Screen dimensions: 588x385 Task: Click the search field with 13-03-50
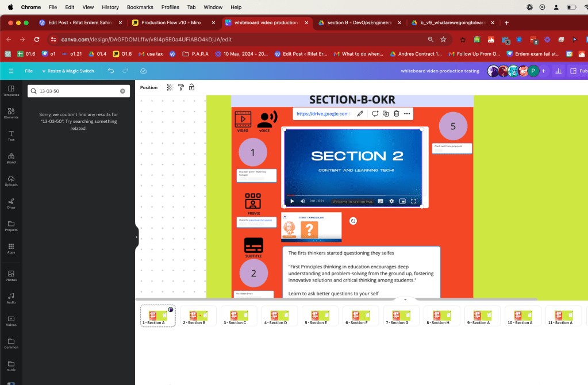[79, 91]
